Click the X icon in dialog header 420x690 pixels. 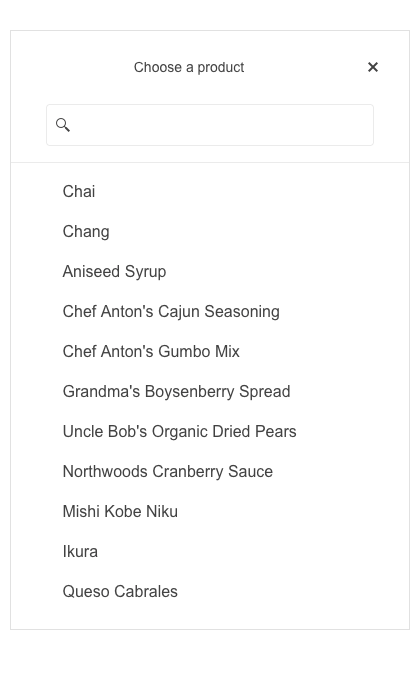[372, 67]
